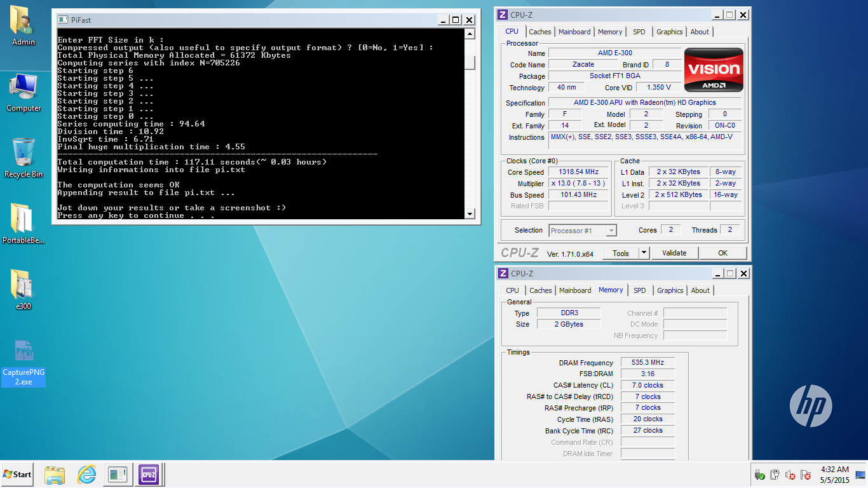This screenshot has width=868, height=488.
Task: Click the AMD E-300 name field
Action: [x=614, y=53]
